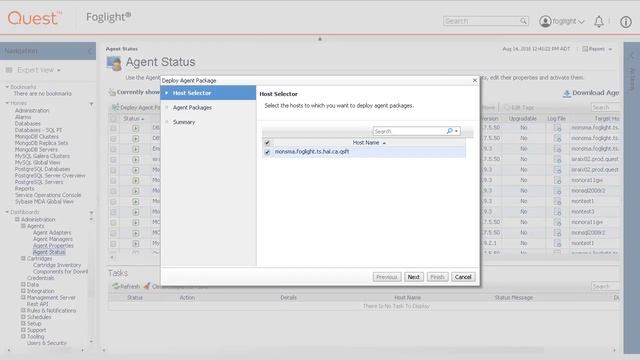640x360 pixels.
Task: Expand the right Actions panel
Action: point(632,55)
